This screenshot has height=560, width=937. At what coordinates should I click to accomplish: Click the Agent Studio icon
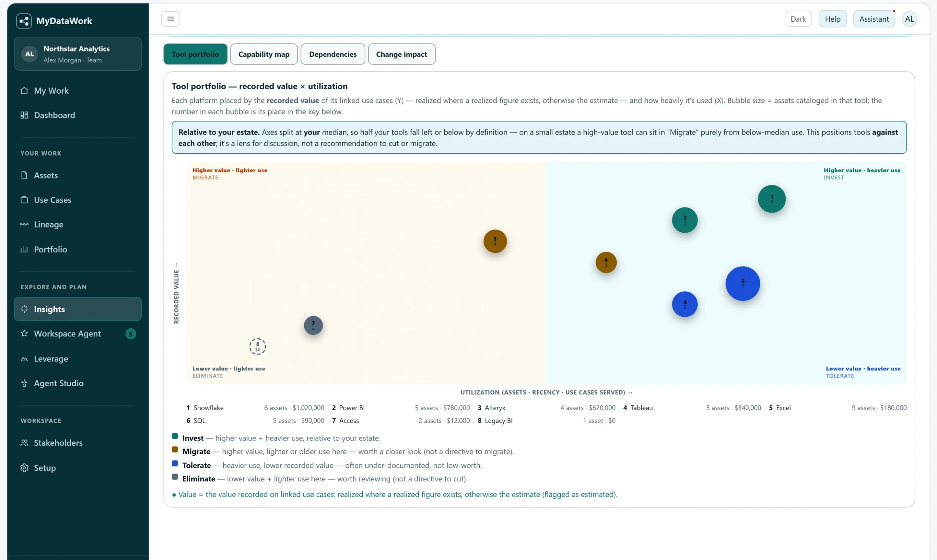[x=24, y=383]
